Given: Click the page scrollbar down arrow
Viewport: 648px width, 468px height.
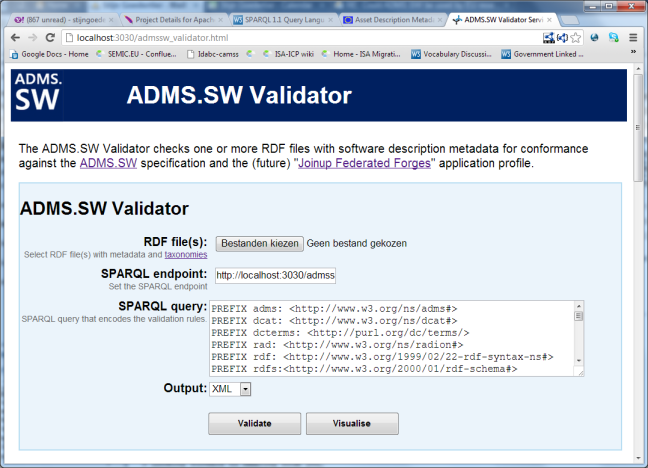Looking at the screenshot, I should (x=638, y=458).
